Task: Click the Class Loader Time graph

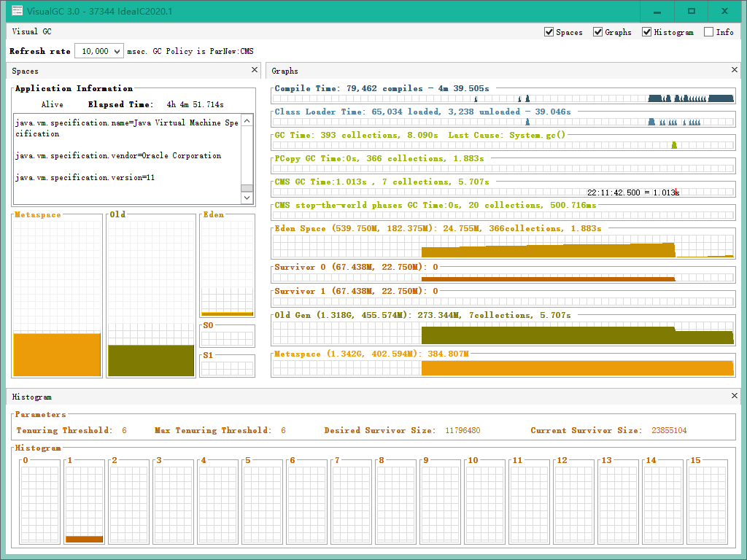Action: click(x=503, y=122)
